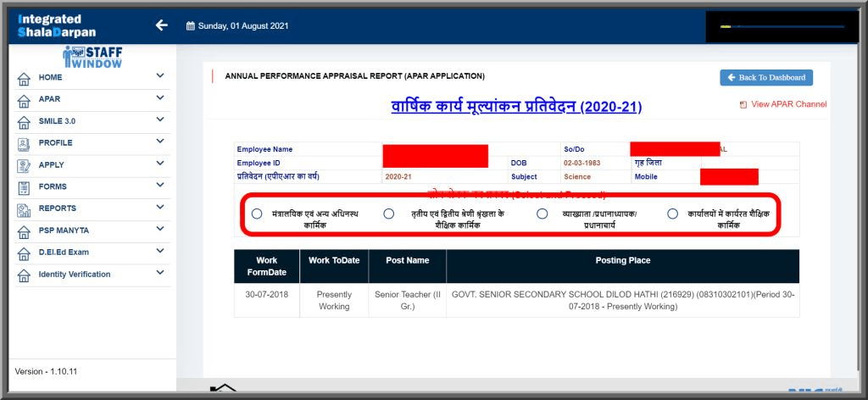Image resolution: width=868 pixels, height=400 pixels.
Task: Select the कार्यालयों में कार्यरत शैक्षिक कार्मिक radio button
Action: tap(672, 214)
